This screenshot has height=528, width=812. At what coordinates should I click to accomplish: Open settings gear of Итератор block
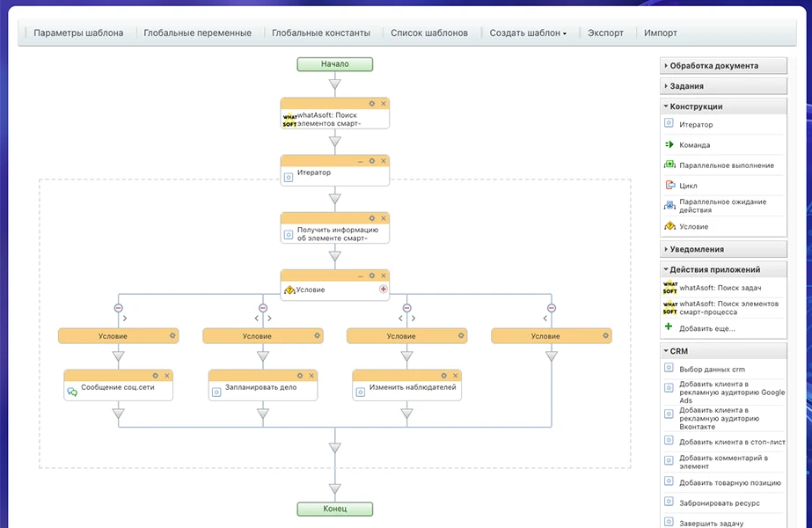(x=372, y=161)
